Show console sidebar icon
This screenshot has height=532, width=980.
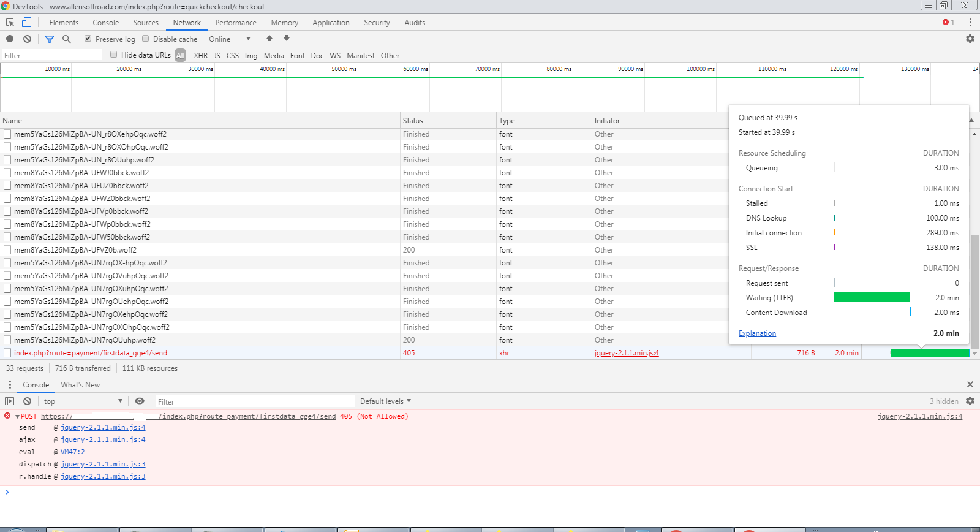pos(10,401)
